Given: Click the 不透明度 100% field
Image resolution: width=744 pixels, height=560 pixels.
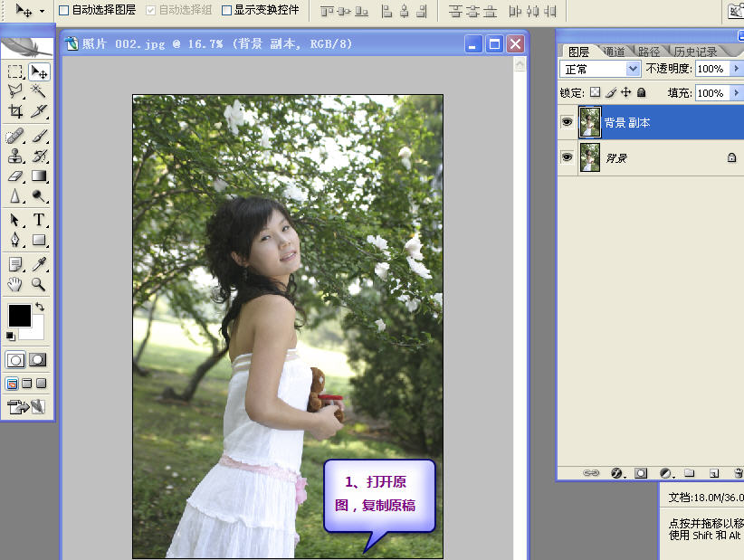Looking at the screenshot, I should [712, 69].
